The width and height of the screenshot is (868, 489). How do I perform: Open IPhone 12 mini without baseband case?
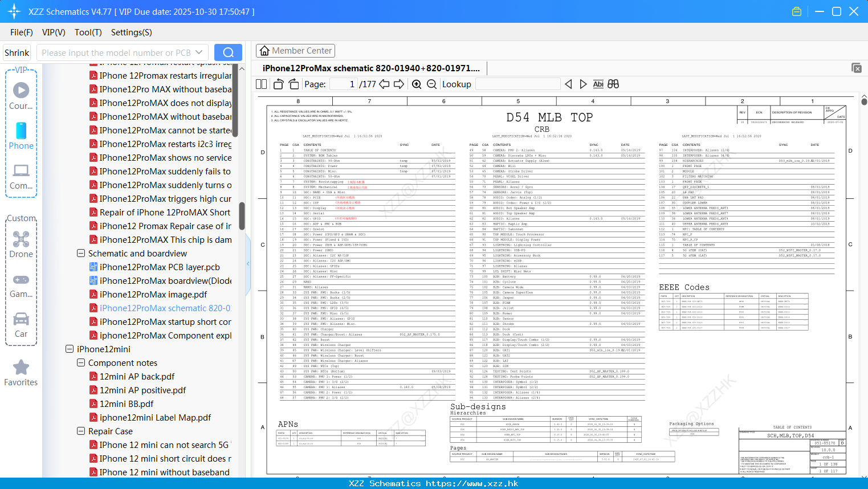click(x=160, y=472)
